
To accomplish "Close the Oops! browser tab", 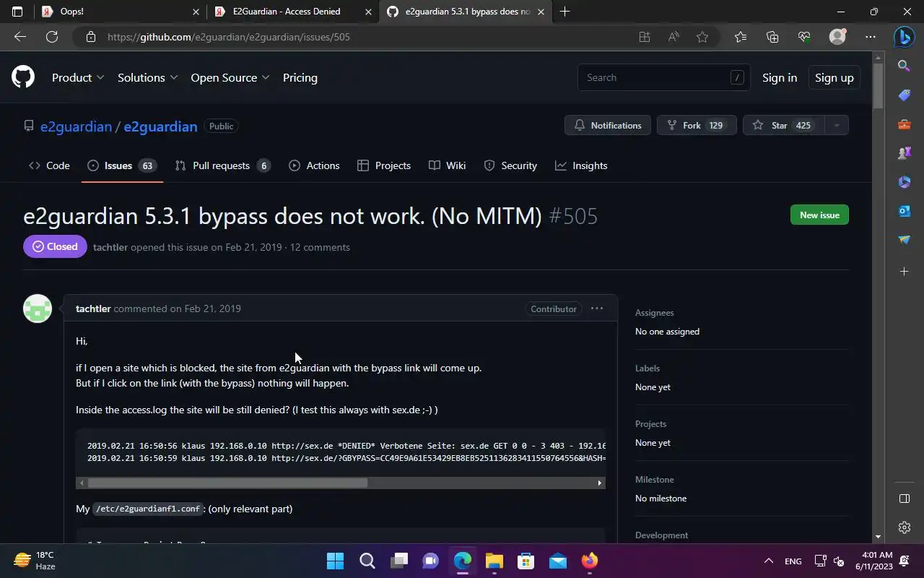I will click(196, 12).
